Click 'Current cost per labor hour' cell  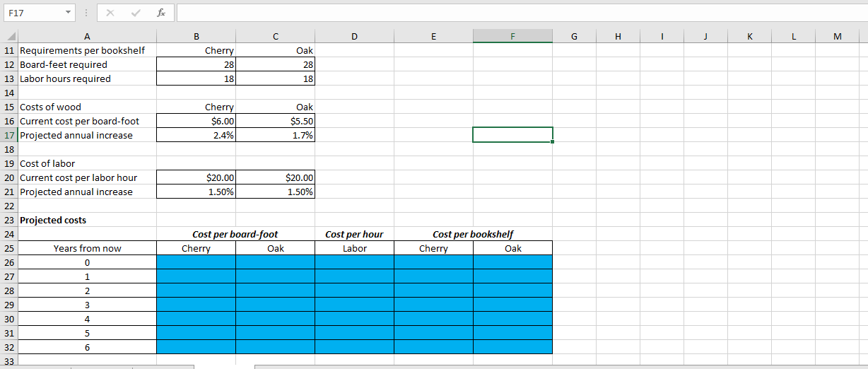[86, 177]
